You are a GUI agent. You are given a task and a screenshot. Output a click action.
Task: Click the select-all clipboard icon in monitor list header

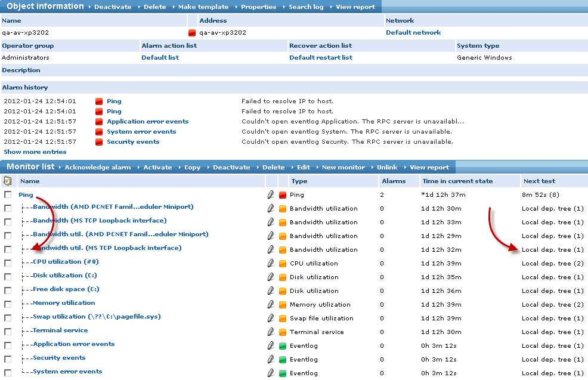[8, 181]
